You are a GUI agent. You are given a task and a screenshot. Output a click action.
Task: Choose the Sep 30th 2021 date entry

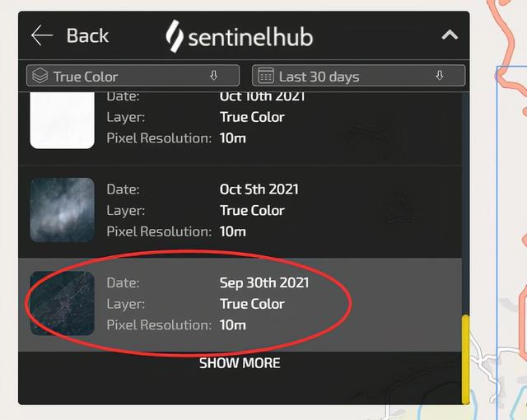point(240,305)
